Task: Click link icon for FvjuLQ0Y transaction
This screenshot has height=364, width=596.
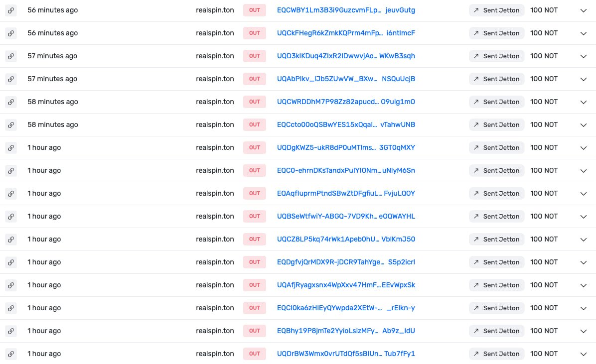Action: tap(11, 193)
